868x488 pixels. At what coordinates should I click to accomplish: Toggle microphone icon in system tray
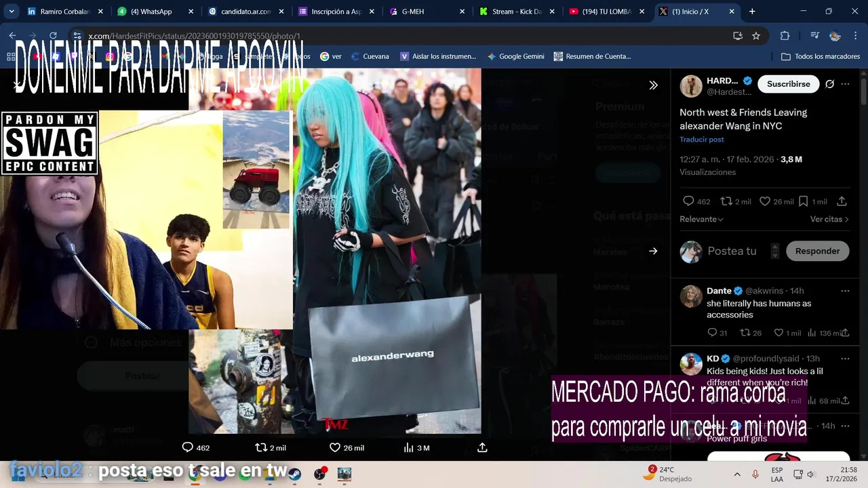pyautogui.click(x=755, y=474)
